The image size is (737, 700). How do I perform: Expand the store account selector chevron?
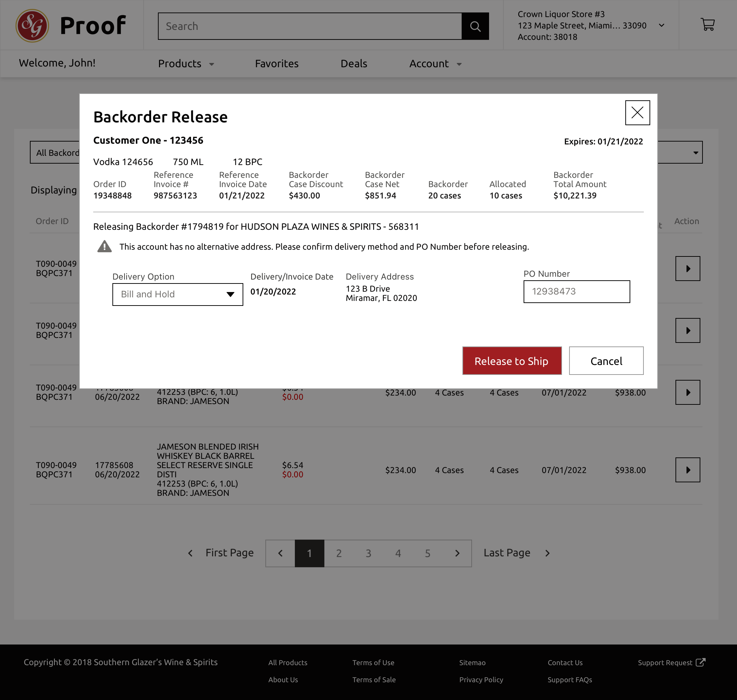[661, 25]
